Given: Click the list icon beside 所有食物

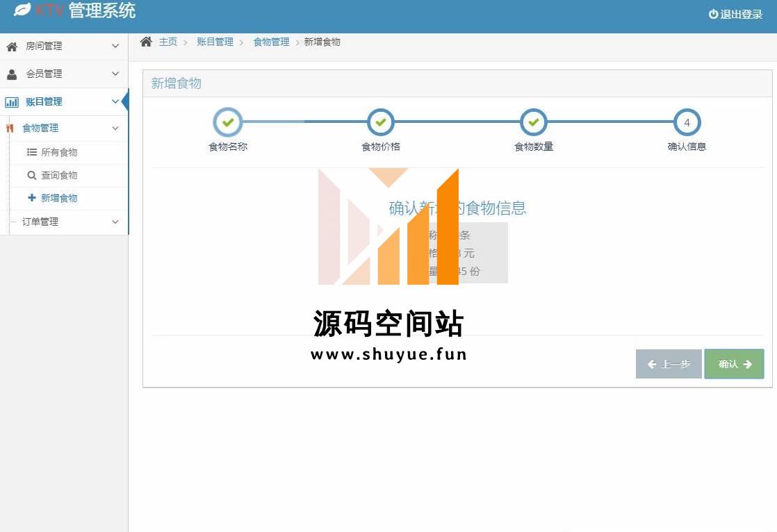Looking at the screenshot, I should coord(32,152).
